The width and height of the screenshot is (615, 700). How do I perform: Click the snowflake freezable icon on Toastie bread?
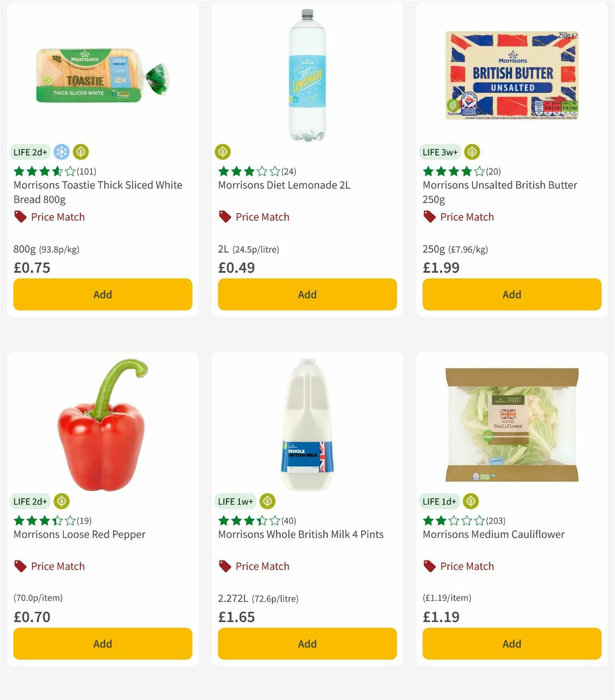pyautogui.click(x=61, y=152)
